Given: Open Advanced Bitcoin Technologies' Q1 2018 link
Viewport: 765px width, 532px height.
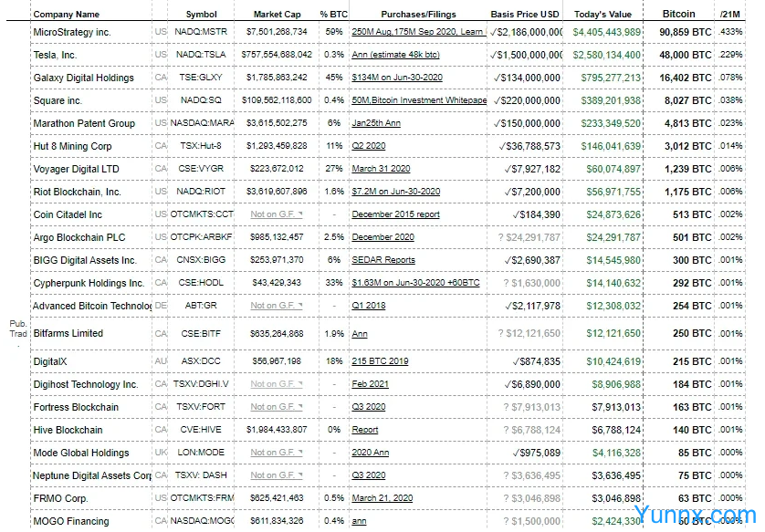Looking at the screenshot, I should point(369,306).
